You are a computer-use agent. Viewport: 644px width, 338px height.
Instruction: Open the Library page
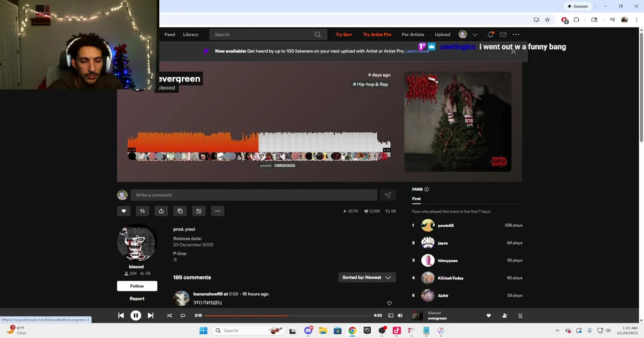tap(191, 34)
